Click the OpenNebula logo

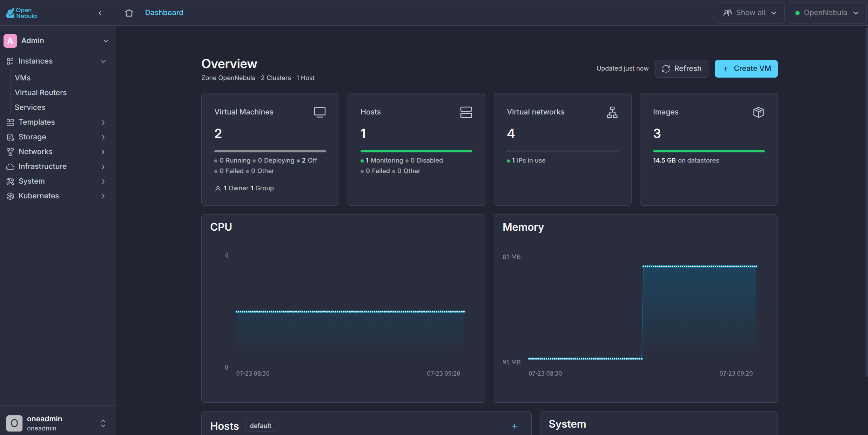tap(21, 13)
